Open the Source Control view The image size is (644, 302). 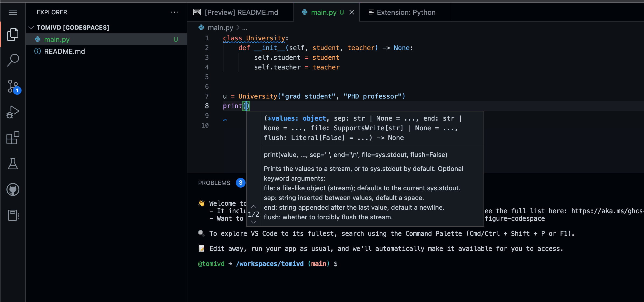tap(13, 86)
